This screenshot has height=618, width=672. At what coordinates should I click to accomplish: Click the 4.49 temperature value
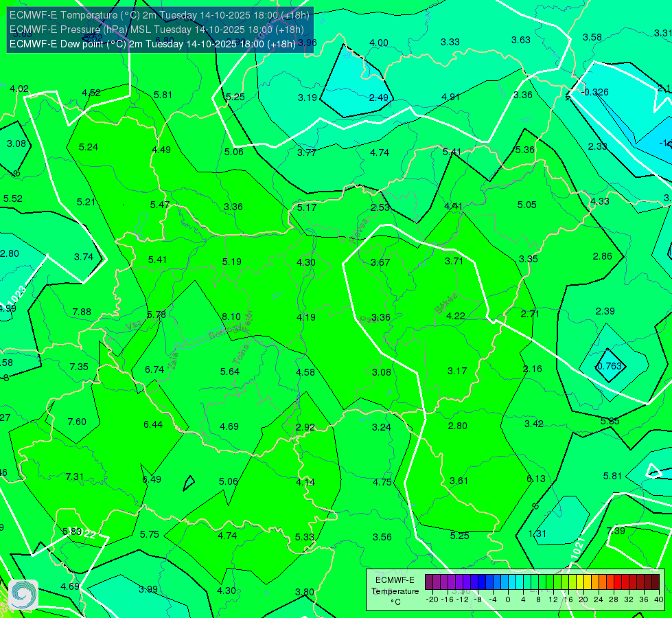point(161,150)
